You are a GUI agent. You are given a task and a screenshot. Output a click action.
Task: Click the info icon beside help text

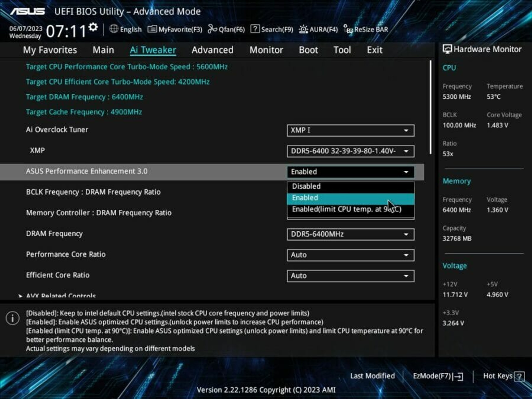click(12, 318)
